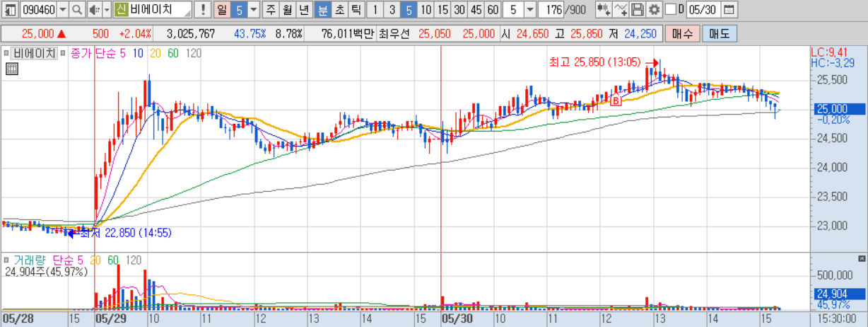Select the 15-minute interval button
868x327 pixels.
(x=442, y=10)
